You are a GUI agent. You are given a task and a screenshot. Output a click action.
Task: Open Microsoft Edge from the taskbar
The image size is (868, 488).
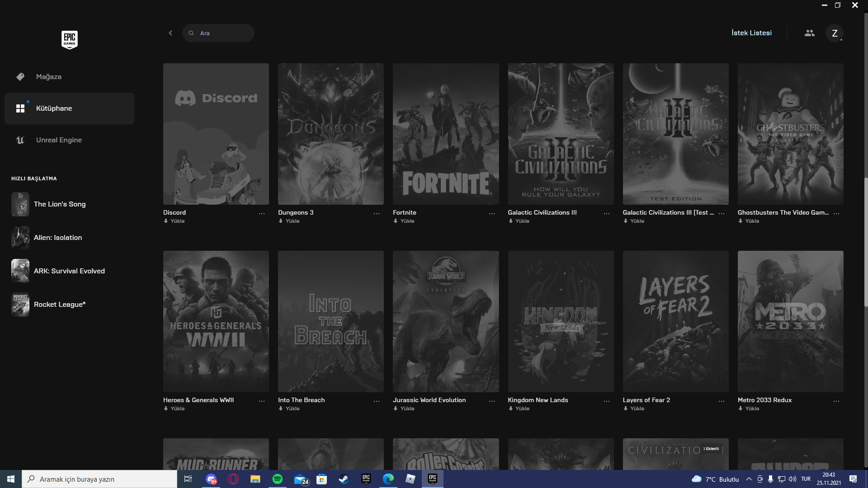(388, 479)
